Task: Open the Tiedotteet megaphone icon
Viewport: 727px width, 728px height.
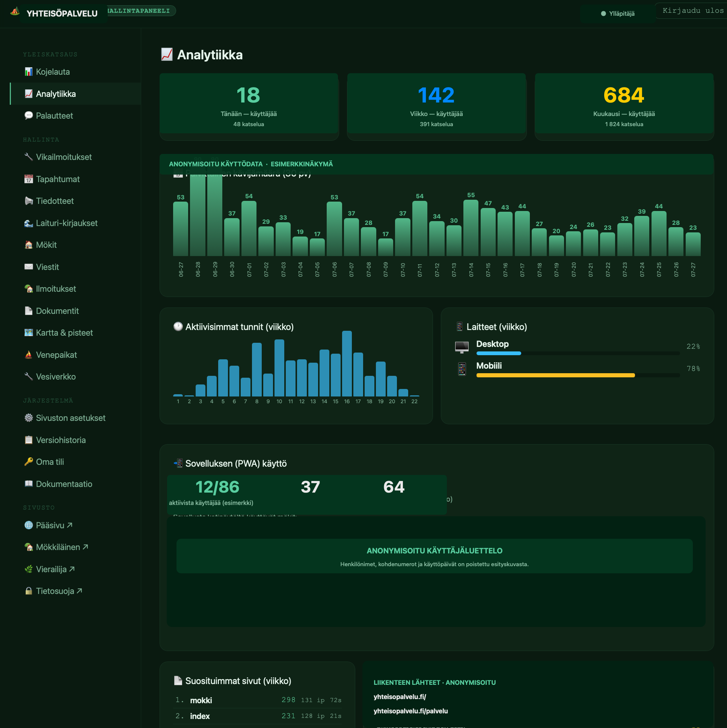Action: [29, 201]
